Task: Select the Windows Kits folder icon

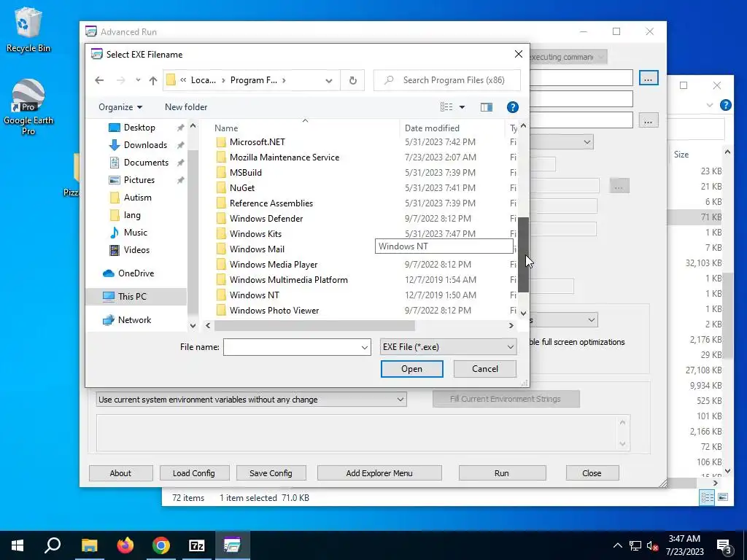Action: tap(220, 234)
